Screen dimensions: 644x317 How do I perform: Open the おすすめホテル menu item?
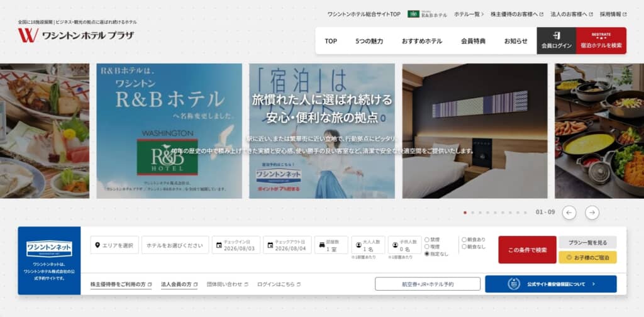pos(422,41)
